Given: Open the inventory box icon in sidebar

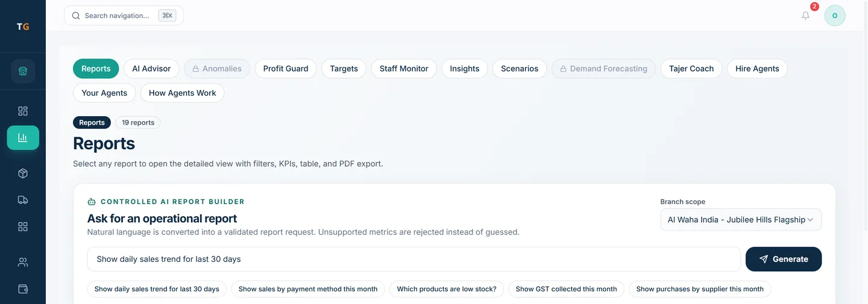Looking at the screenshot, I should 23,173.
